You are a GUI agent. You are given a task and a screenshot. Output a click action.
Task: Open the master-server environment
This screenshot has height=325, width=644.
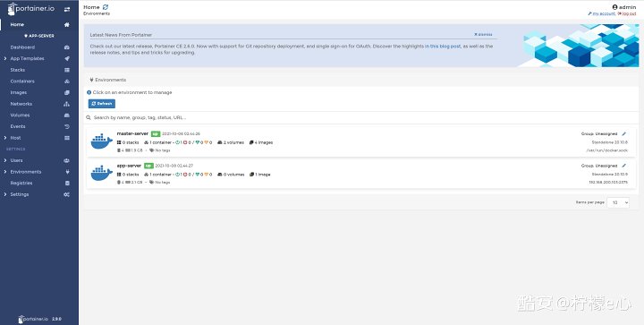click(x=361, y=141)
